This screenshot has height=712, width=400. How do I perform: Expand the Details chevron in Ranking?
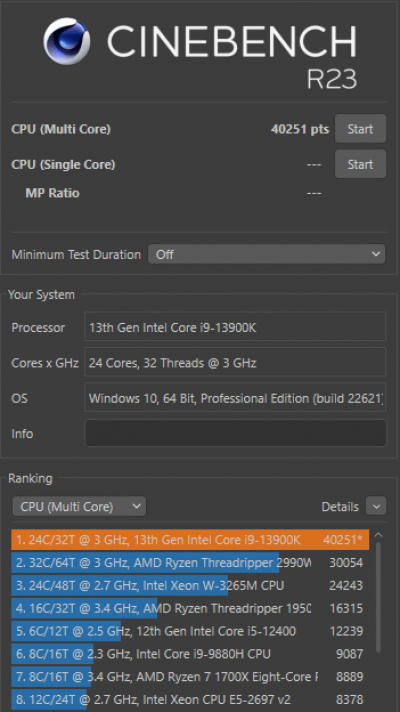point(376,506)
